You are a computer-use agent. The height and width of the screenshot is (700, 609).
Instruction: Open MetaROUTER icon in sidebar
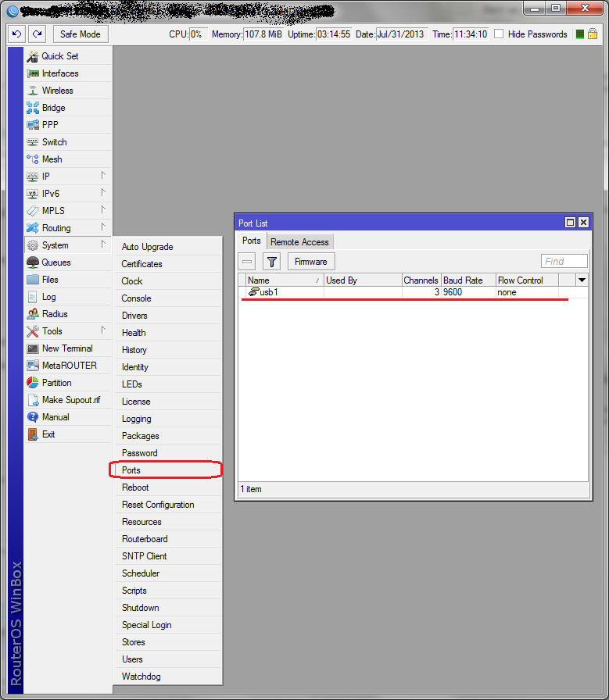[x=33, y=366]
